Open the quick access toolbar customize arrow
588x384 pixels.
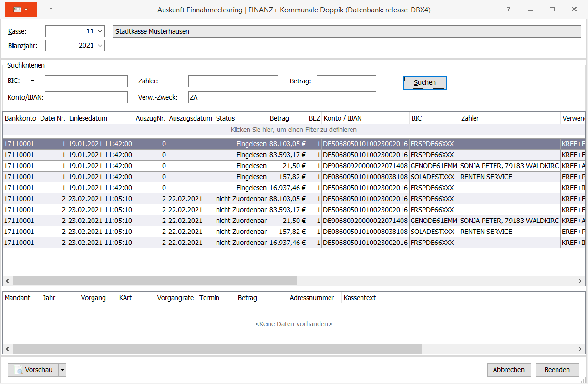[51, 9]
